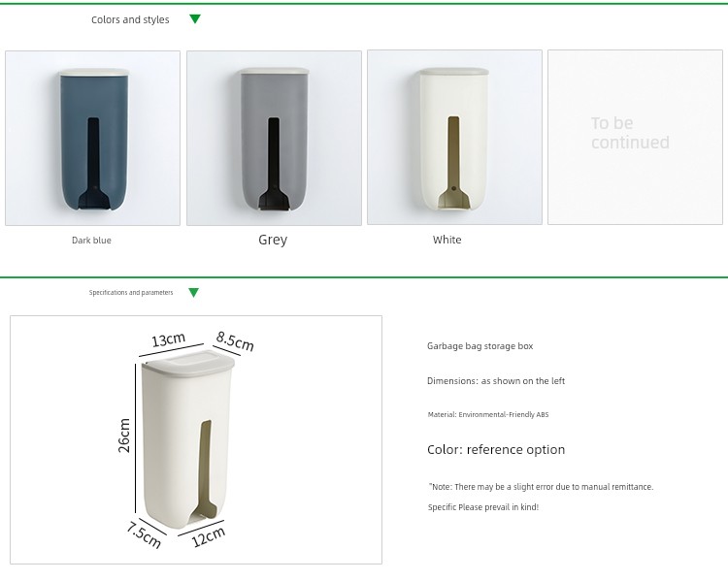Click the green triangle beside Colors and styles

coord(195,19)
